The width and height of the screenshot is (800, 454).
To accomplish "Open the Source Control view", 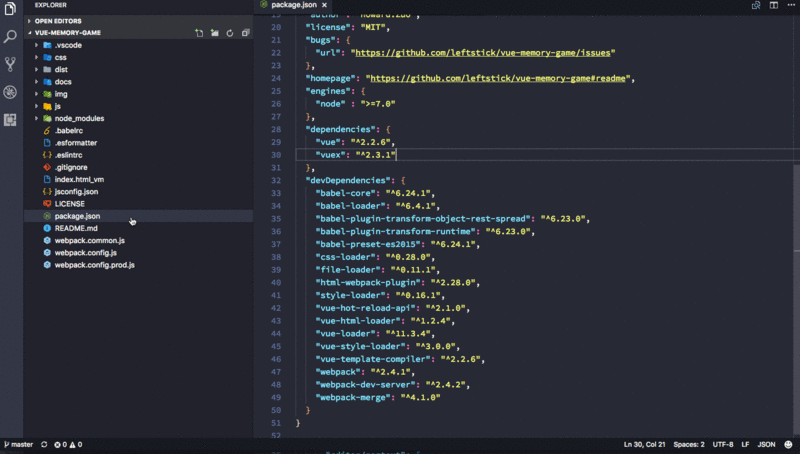I will [10, 64].
